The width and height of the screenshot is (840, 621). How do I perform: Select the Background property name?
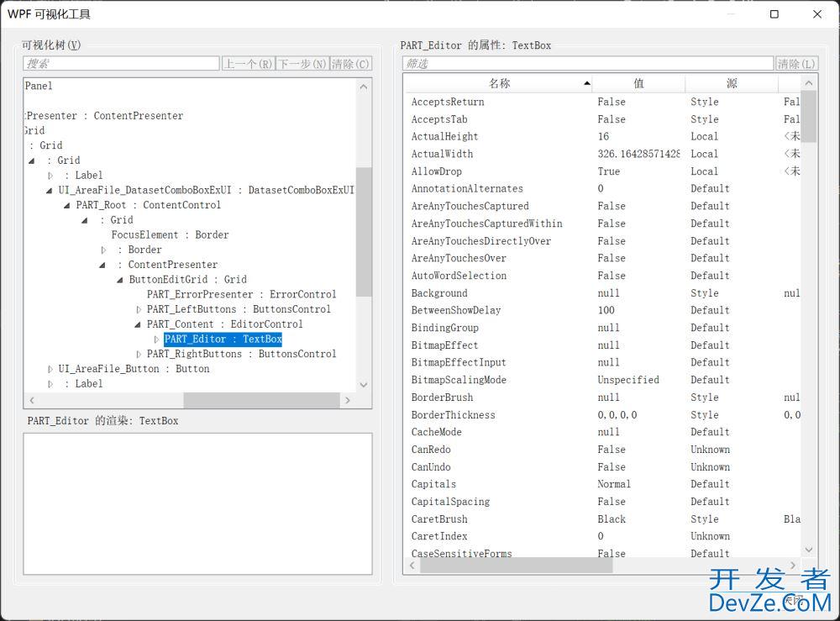439,293
